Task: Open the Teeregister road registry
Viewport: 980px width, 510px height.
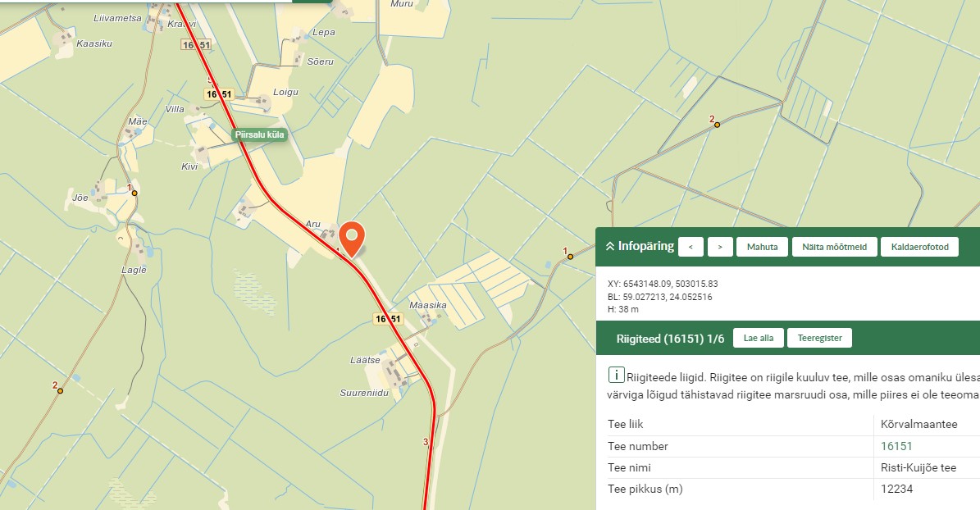Action: pyautogui.click(x=819, y=338)
